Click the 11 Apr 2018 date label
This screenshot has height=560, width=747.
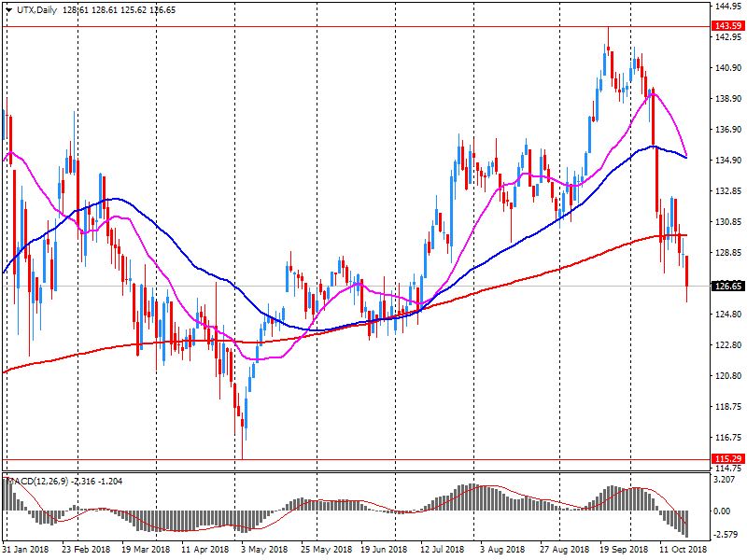click(x=204, y=549)
